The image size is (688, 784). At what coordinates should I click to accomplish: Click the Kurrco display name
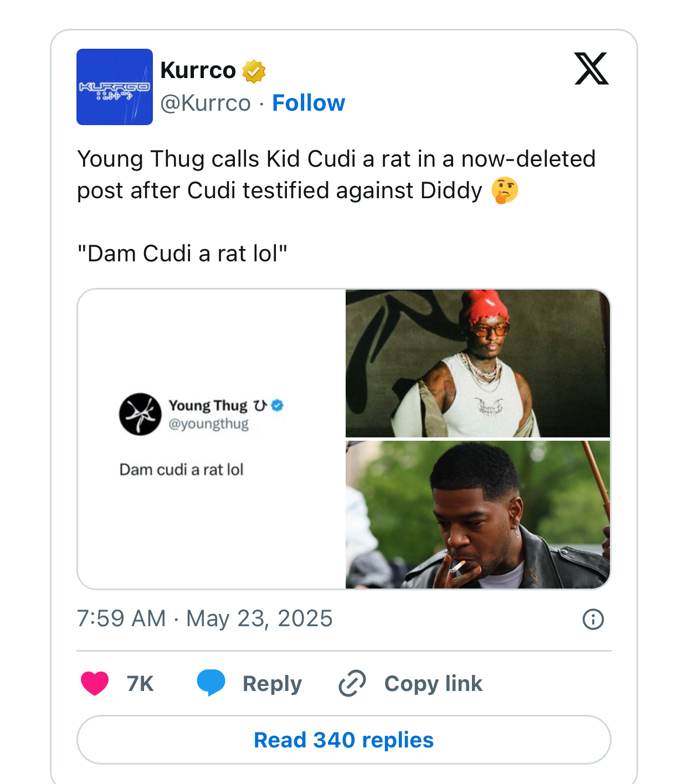pos(198,70)
